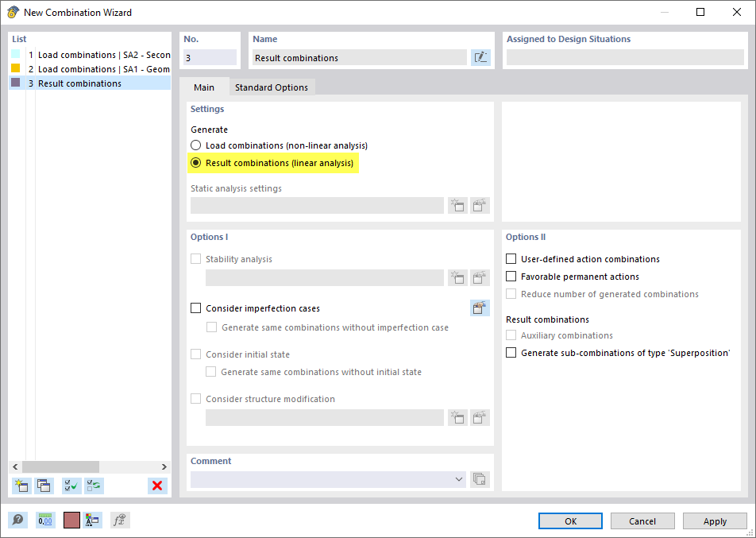Select 'Result combinations (linear analysis)' radio button

[x=195, y=163]
